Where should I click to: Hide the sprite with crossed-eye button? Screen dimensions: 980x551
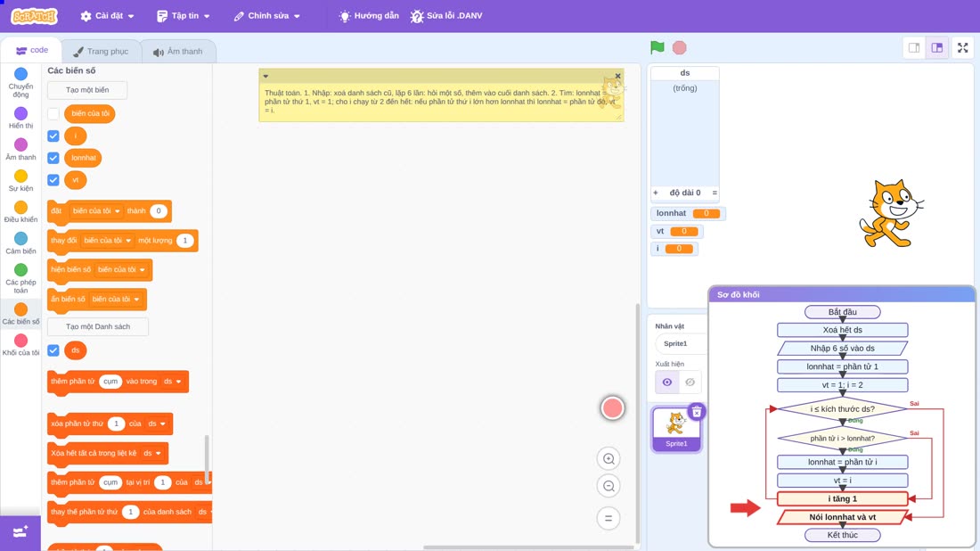pos(690,382)
